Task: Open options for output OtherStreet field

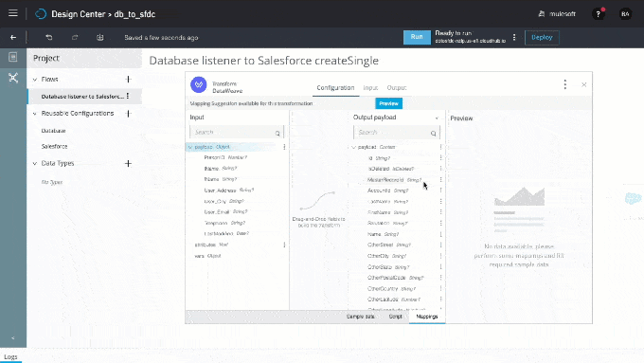Action: click(x=440, y=245)
